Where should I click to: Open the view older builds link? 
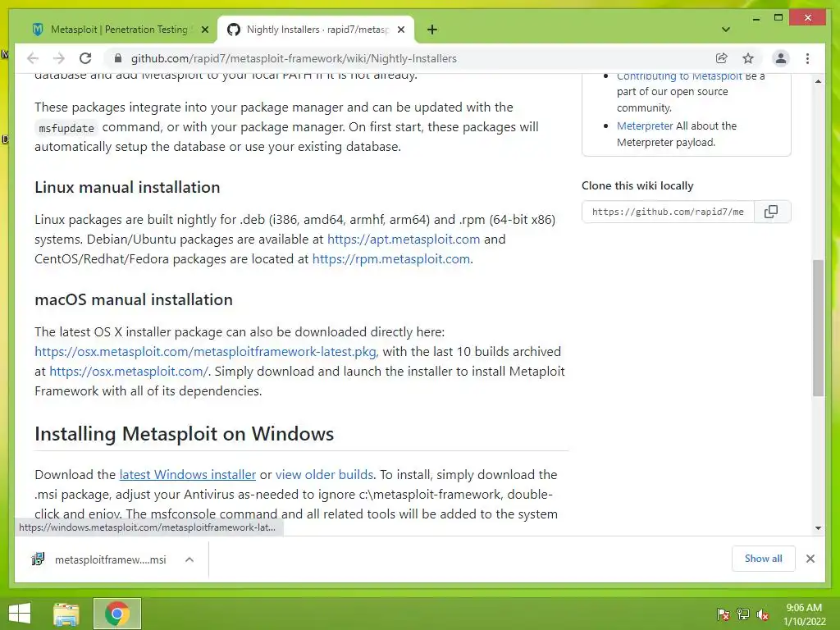[324, 475]
